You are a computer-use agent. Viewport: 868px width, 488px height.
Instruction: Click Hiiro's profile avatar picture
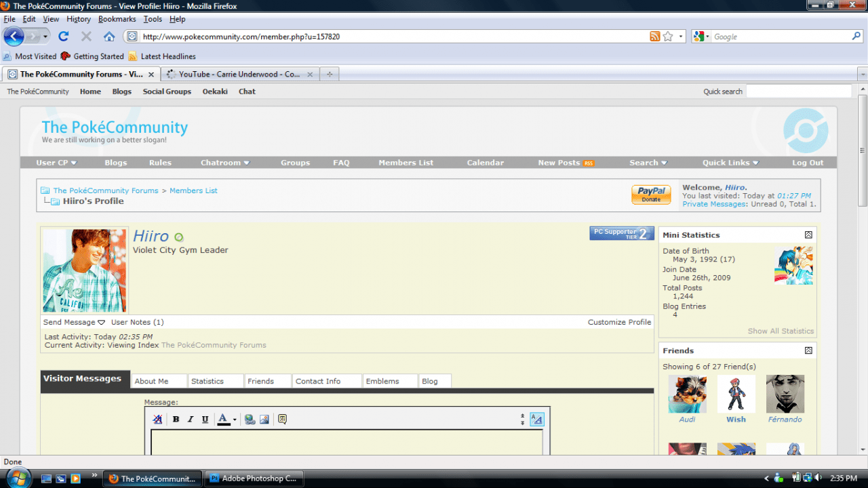pyautogui.click(x=85, y=270)
